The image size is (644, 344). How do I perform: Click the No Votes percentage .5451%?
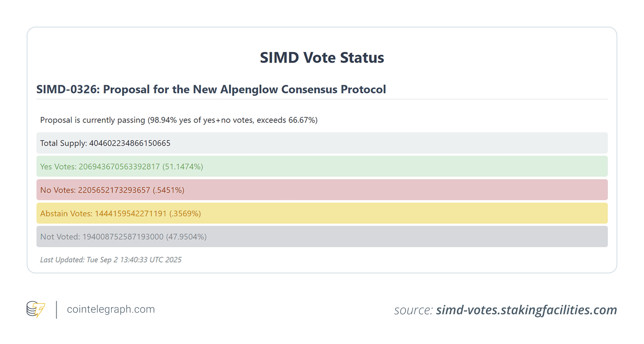[x=168, y=190]
